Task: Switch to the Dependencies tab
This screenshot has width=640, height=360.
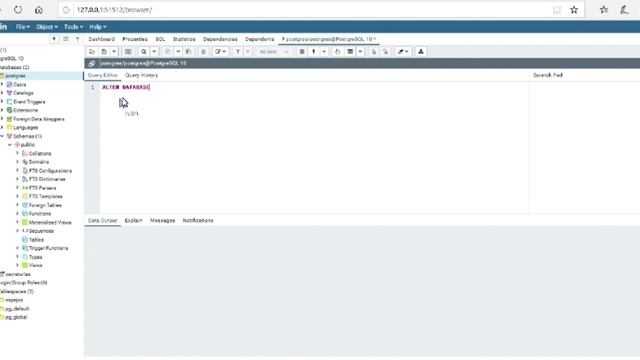Action: 220,39
